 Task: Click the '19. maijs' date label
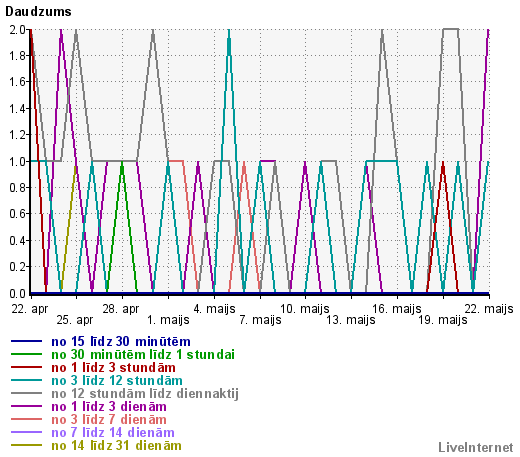[443, 320]
